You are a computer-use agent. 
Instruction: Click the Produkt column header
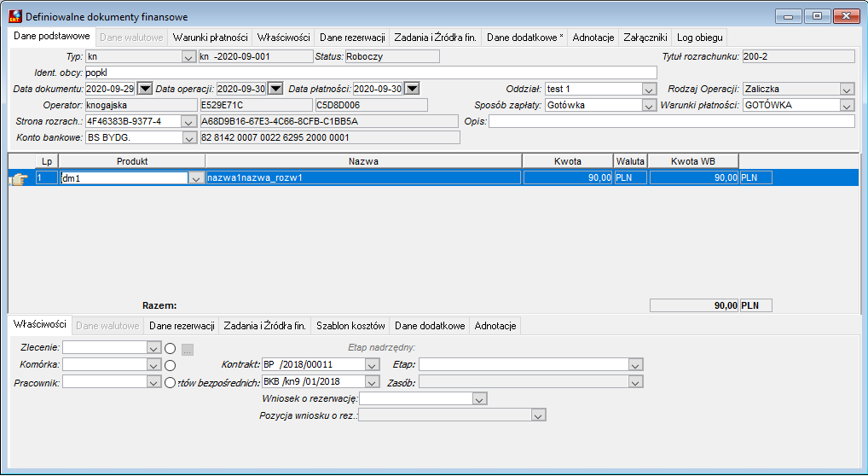[x=132, y=161]
